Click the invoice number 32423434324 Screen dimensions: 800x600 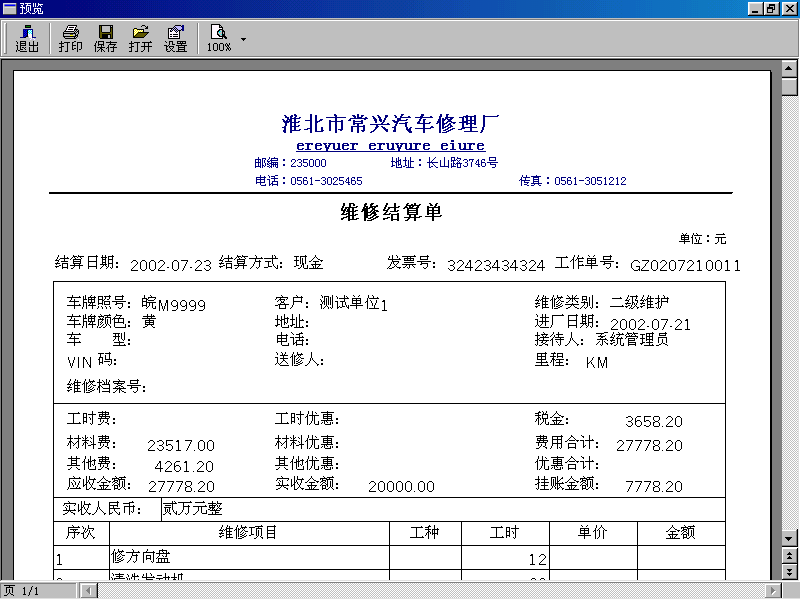coord(496,265)
